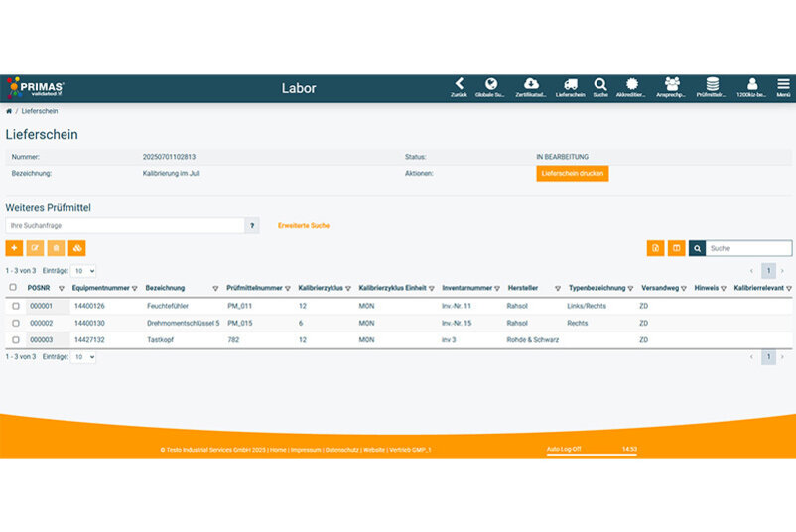The height and width of the screenshot is (532, 796).
Task: Click the orange plus add button
Action: coord(14,248)
